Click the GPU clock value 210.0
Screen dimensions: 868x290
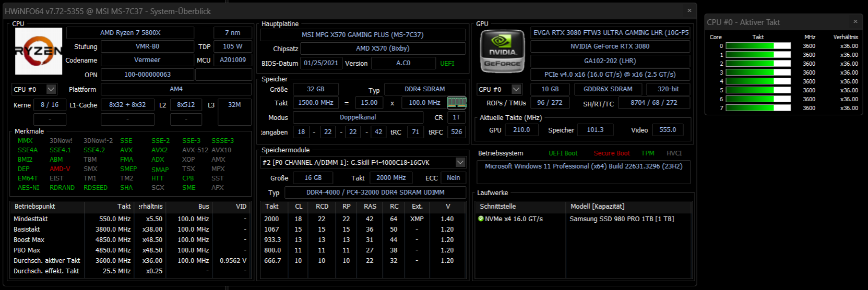coord(521,130)
